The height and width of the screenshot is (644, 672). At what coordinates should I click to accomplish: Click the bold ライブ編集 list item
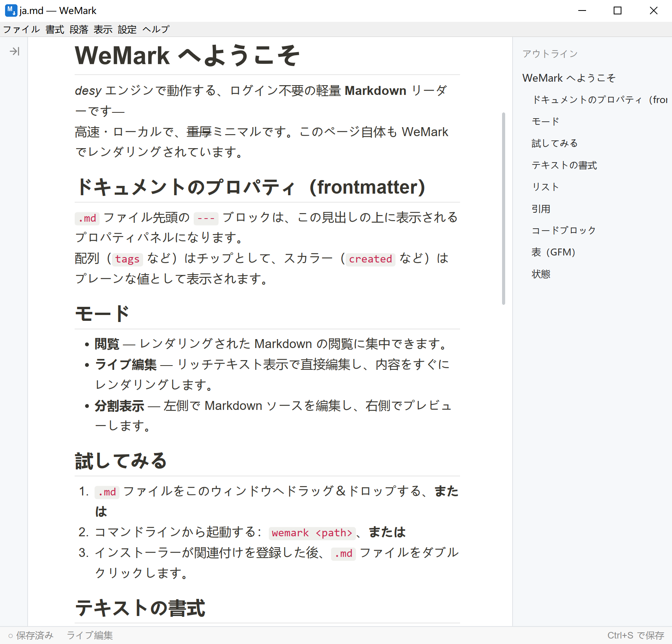[126, 364]
